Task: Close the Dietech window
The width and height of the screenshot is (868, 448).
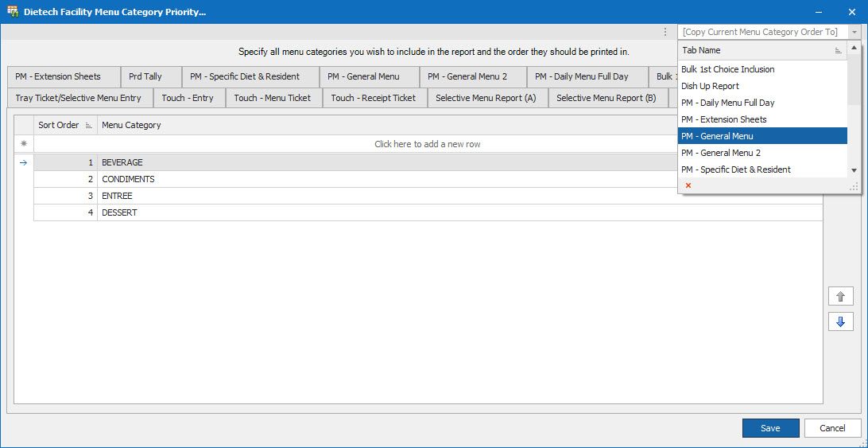Action: pos(852,12)
